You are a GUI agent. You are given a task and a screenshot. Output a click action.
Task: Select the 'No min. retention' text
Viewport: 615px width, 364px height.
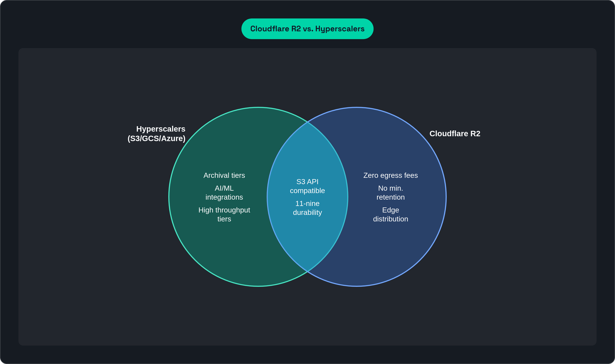click(390, 193)
